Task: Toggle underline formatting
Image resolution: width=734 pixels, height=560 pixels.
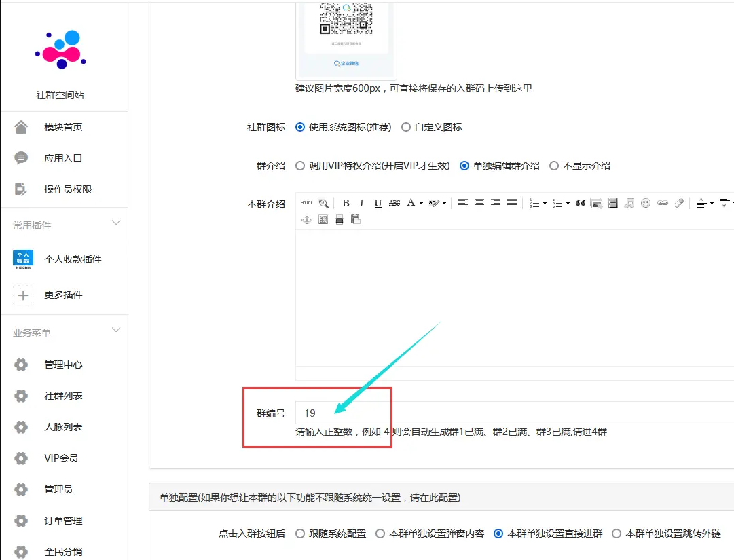Action: click(x=378, y=202)
